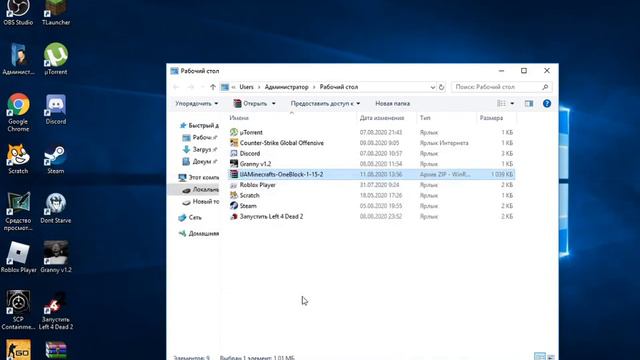
Task: Select Документы in the navigation pane
Action: coord(200,162)
